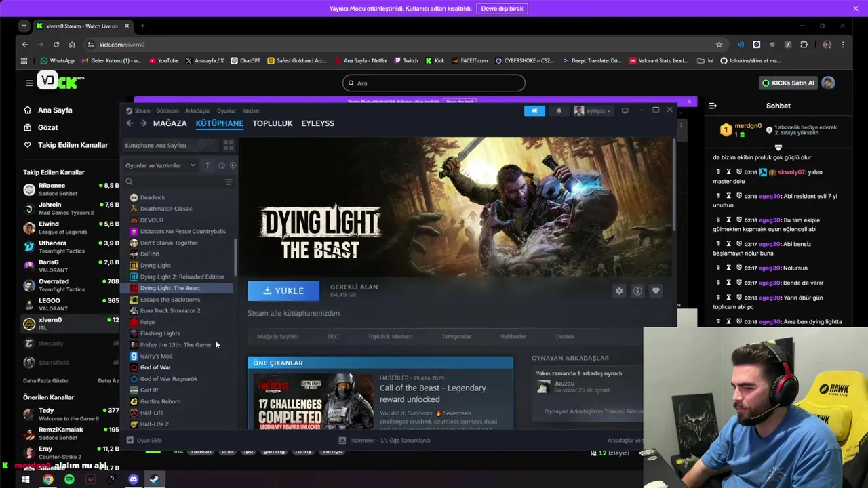The height and width of the screenshot is (488, 868).
Task: Open Call of the Beast news article
Action: (x=433, y=394)
